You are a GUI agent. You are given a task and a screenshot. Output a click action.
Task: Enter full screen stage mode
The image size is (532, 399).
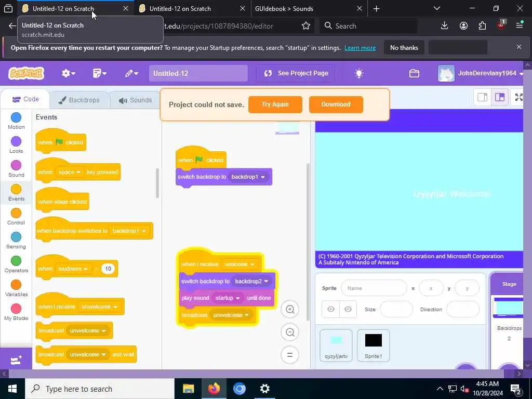tap(518, 97)
